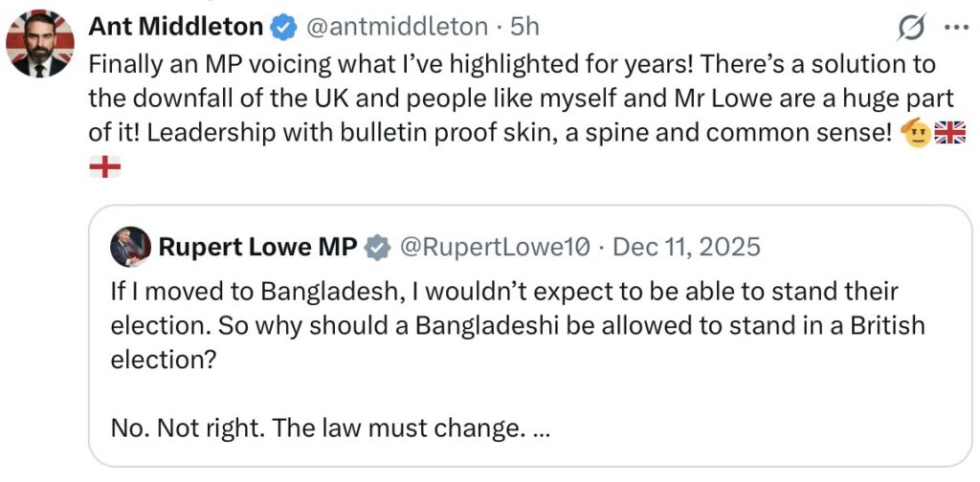Visit the @antmiddleton handle link

click(x=395, y=28)
